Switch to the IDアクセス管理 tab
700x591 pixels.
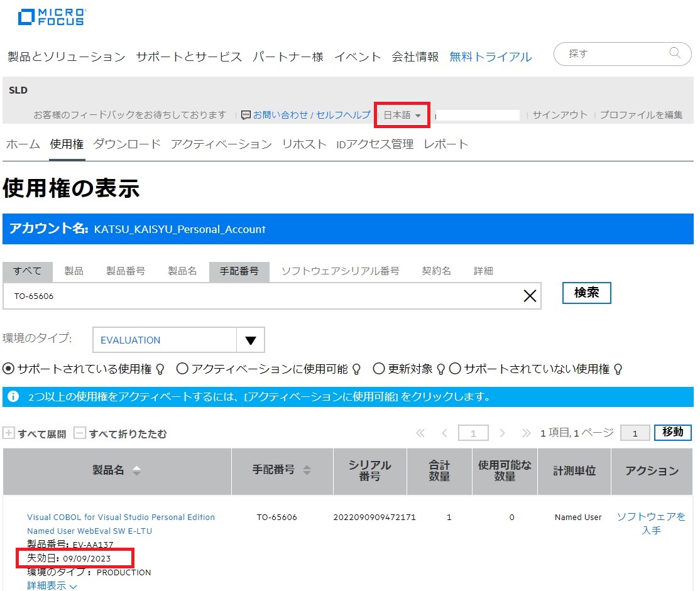click(375, 144)
